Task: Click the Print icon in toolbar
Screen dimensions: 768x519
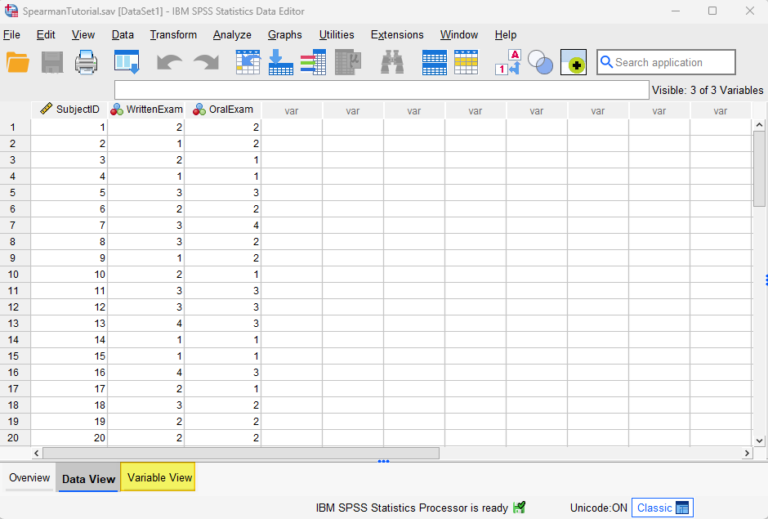Action: 86,63
